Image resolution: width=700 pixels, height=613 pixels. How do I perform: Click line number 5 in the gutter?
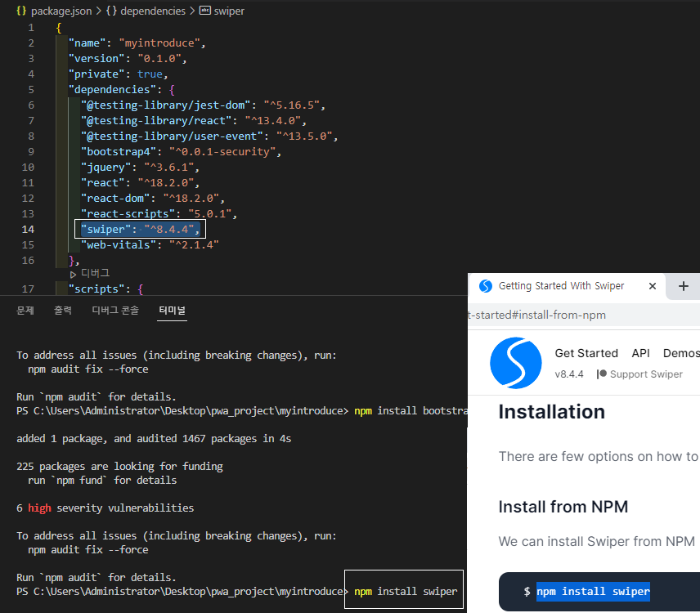(31, 90)
